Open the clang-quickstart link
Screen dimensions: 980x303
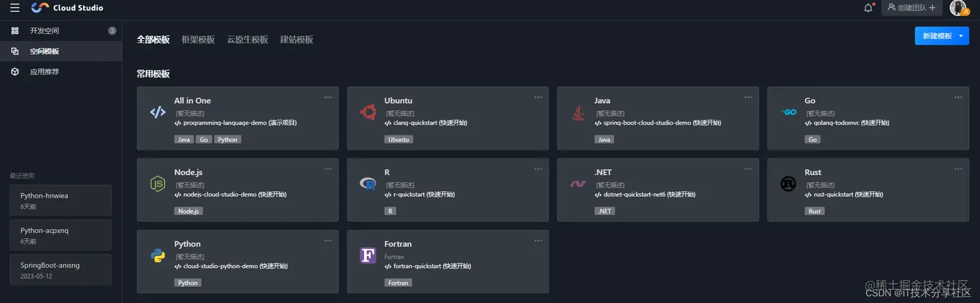425,122
